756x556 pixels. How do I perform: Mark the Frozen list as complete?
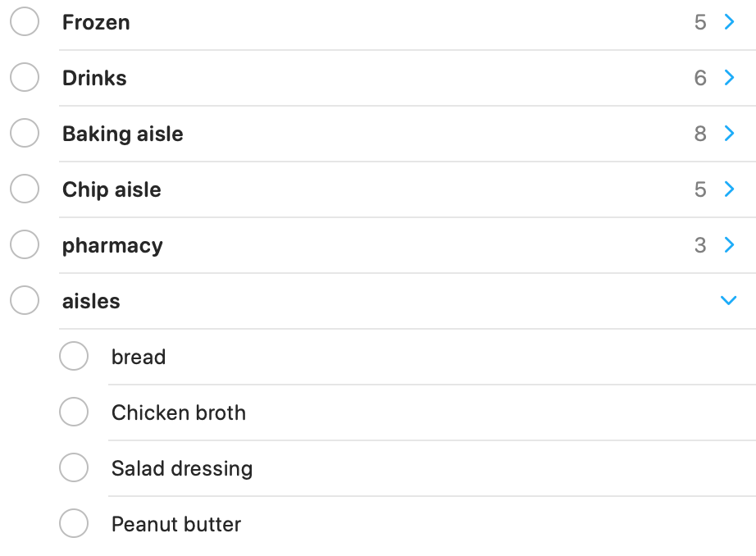[x=25, y=22]
